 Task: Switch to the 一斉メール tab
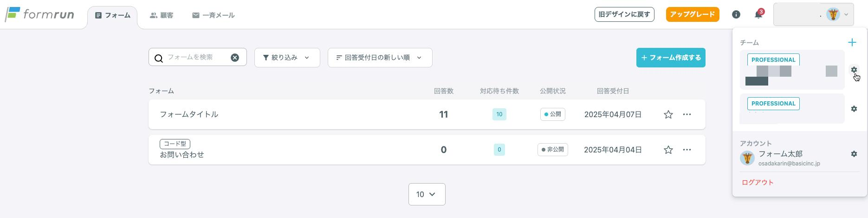click(214, 15)
